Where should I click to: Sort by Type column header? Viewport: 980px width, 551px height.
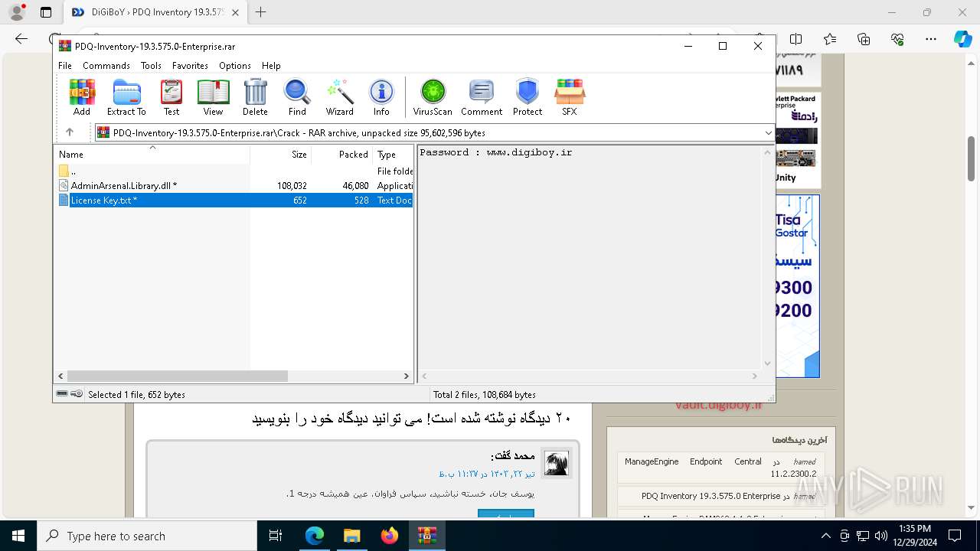point(393,154)
